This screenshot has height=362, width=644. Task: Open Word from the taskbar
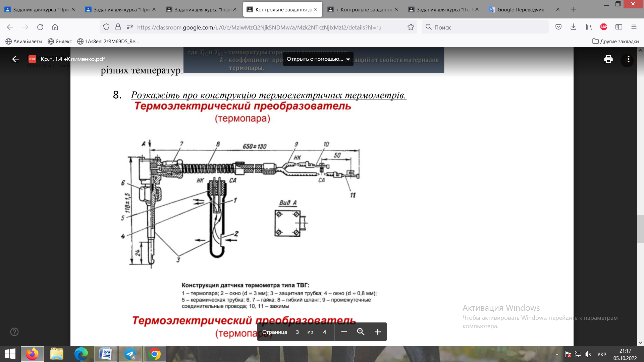click(106, 354)
